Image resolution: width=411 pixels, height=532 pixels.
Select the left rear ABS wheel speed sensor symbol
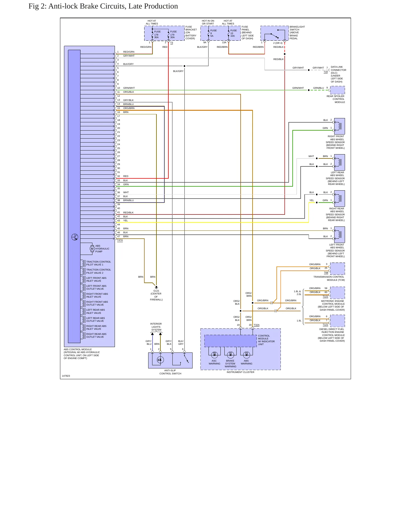point(339,162)
